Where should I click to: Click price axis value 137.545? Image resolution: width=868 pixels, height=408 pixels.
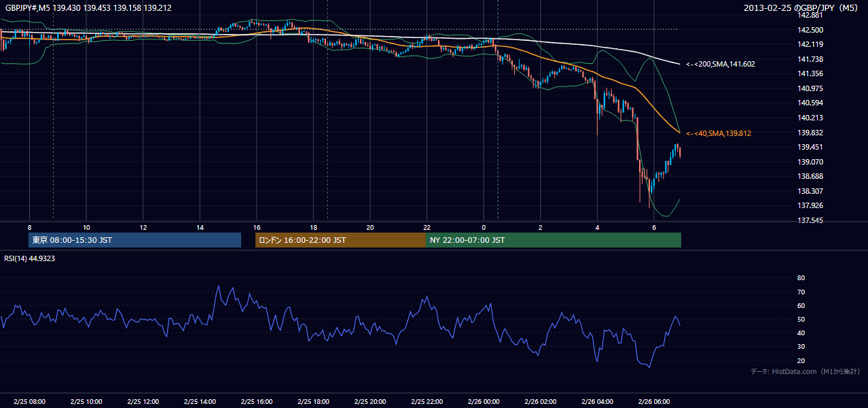pyautogui.click(x=810, y=220)
